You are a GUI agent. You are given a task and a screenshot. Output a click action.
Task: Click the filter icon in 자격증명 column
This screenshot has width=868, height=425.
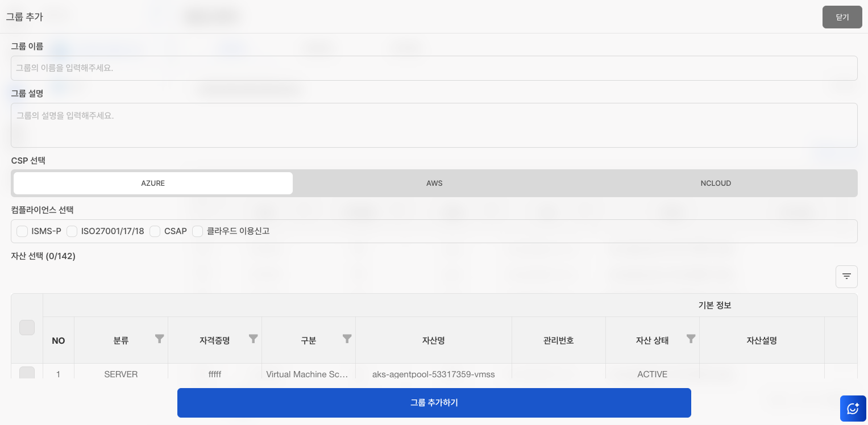(254, 339)
